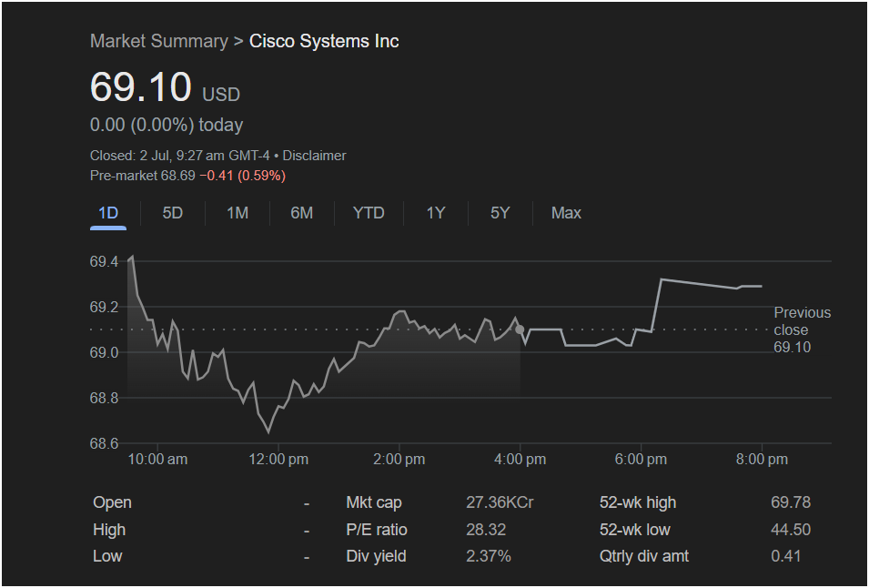869x588 pixels.
Task: Click the Mkt cap value 27.36KCr
Action: click(500, 502)
